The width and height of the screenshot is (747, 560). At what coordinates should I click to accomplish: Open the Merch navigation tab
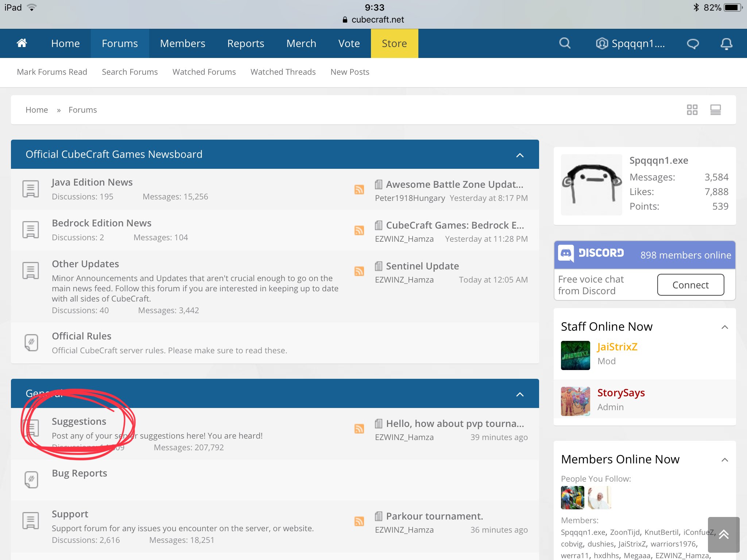coord(301,43)
